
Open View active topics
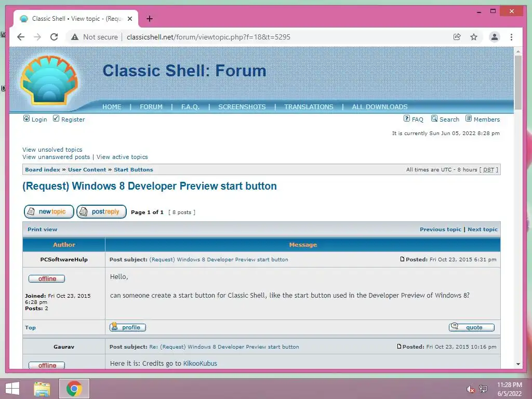pos(122,157)
